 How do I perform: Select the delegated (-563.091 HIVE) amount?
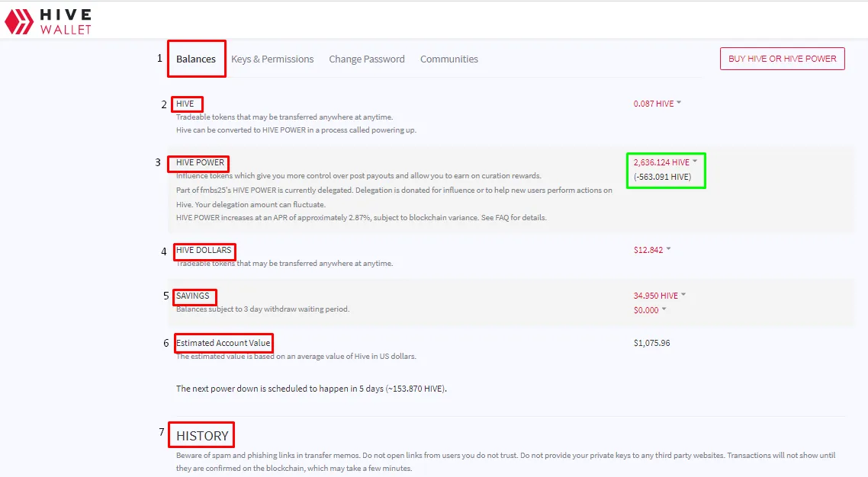click(662, 177)
